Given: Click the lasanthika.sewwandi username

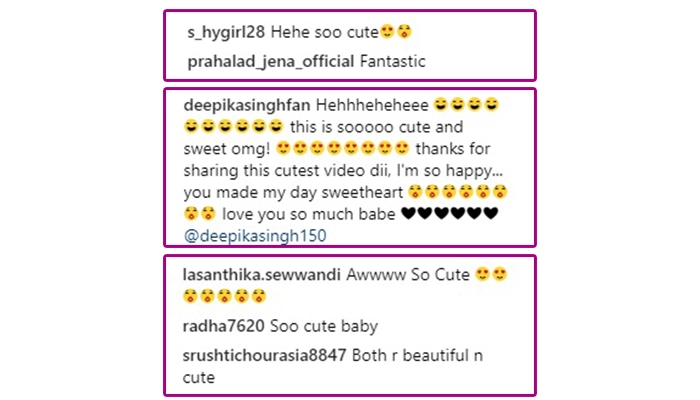Looking at the screenshot, I should pyautogui.click(x=262, y=275).
